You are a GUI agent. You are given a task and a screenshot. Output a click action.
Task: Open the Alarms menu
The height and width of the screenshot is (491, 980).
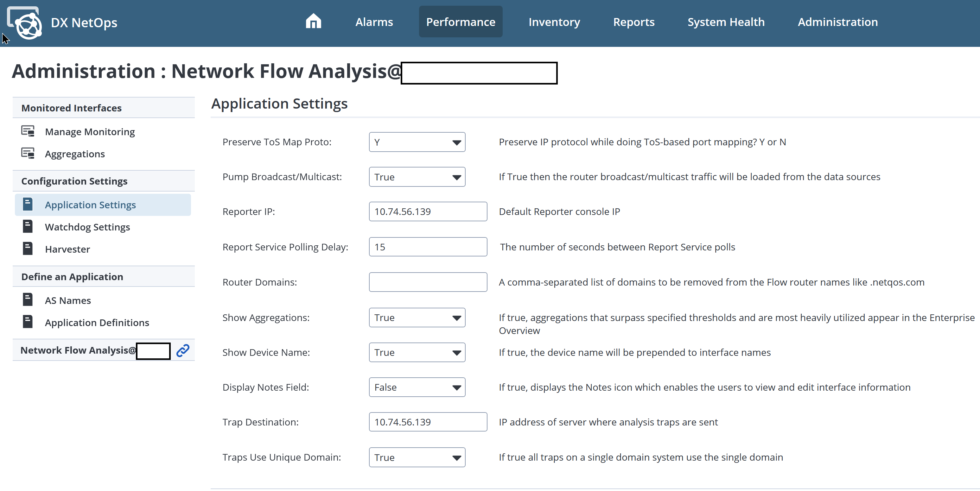click(x=374, y=22)
